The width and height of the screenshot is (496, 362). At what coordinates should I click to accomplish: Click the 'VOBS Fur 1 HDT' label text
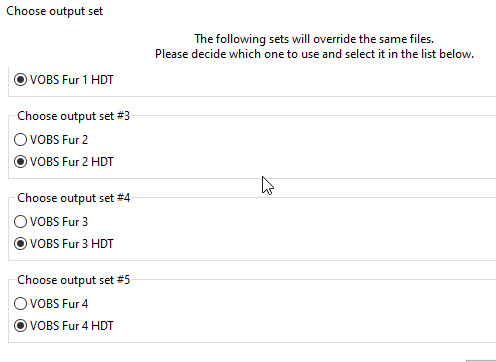(x=72, y=80)
